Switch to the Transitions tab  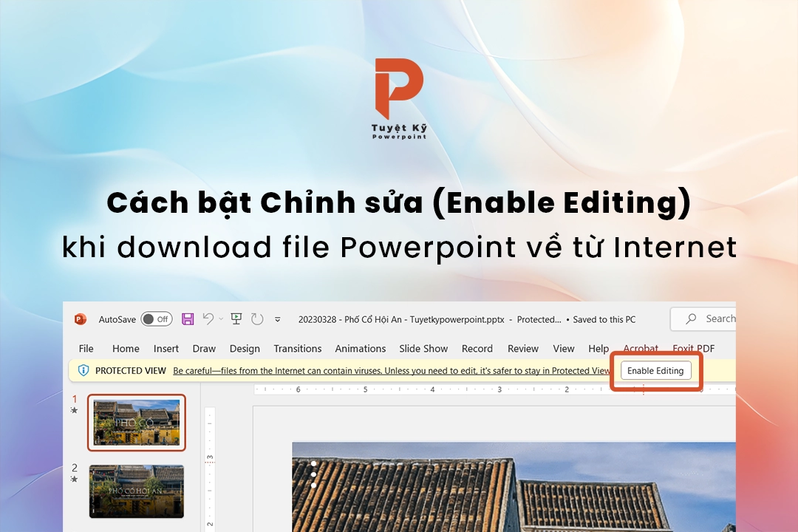[297, 349]
